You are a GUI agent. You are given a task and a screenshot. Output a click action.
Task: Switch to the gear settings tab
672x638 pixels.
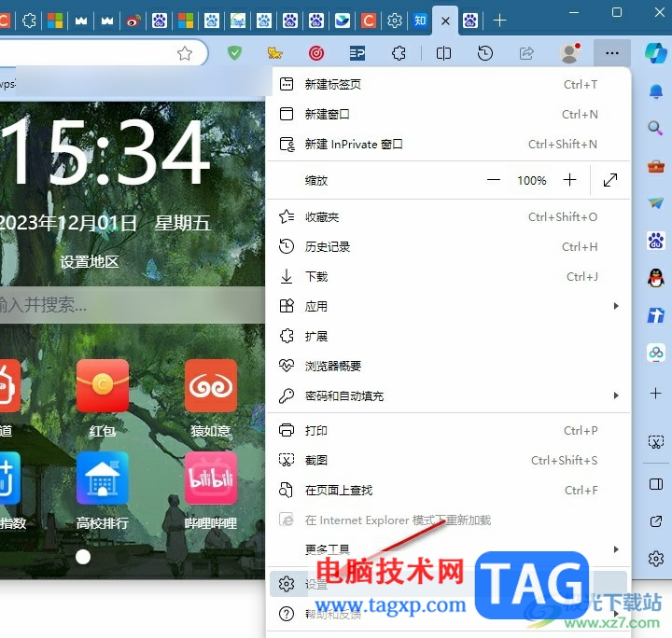394,21
